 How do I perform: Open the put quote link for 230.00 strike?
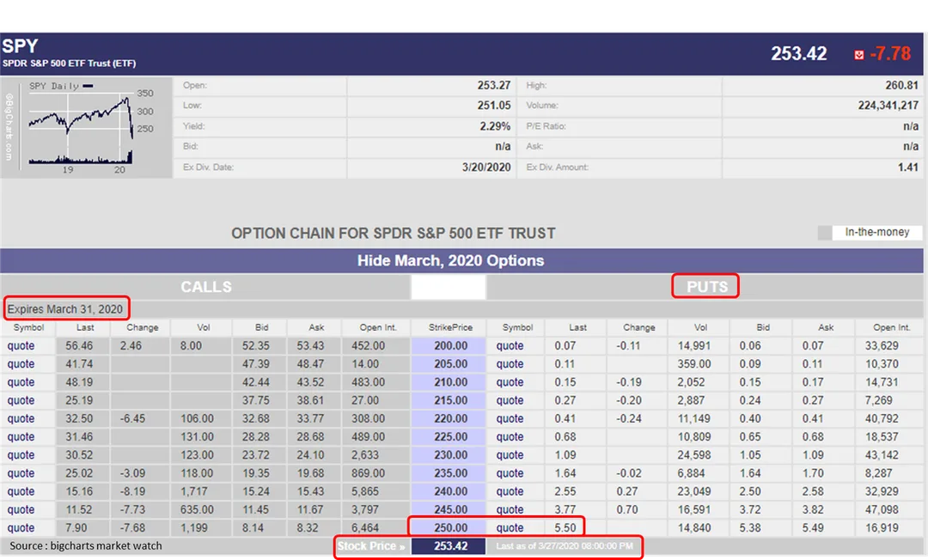pos(510,454)
